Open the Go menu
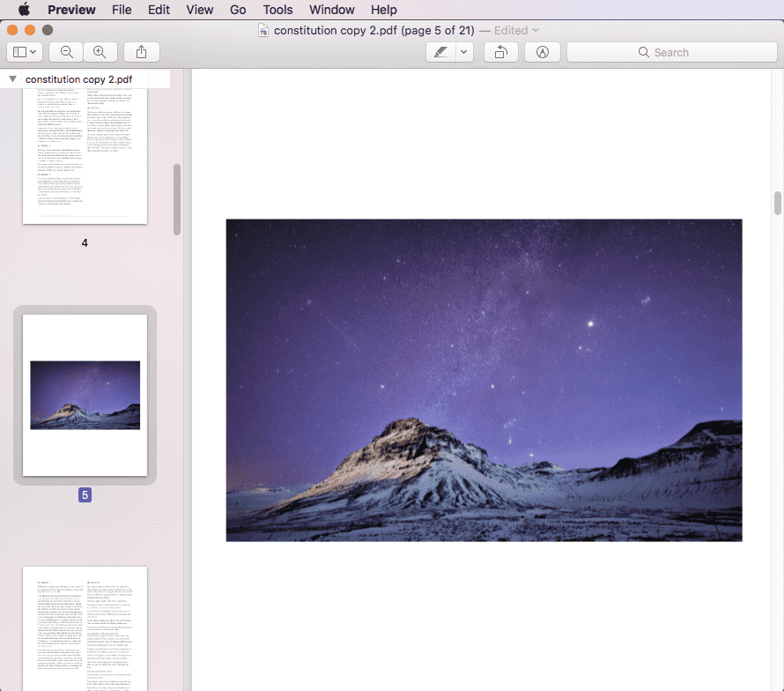784x691 pixels. [237, 10]
